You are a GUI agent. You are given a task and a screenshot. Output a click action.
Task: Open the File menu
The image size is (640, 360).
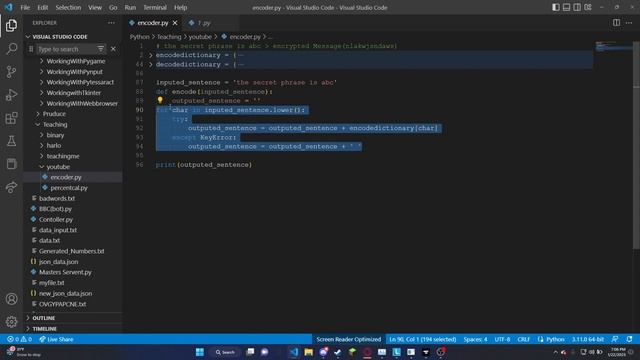25,7
